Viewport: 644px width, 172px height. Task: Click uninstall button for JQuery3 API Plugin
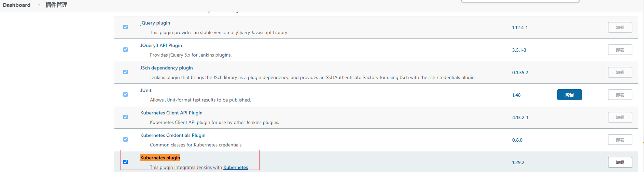pyautogui.click(x=620, y=50)
